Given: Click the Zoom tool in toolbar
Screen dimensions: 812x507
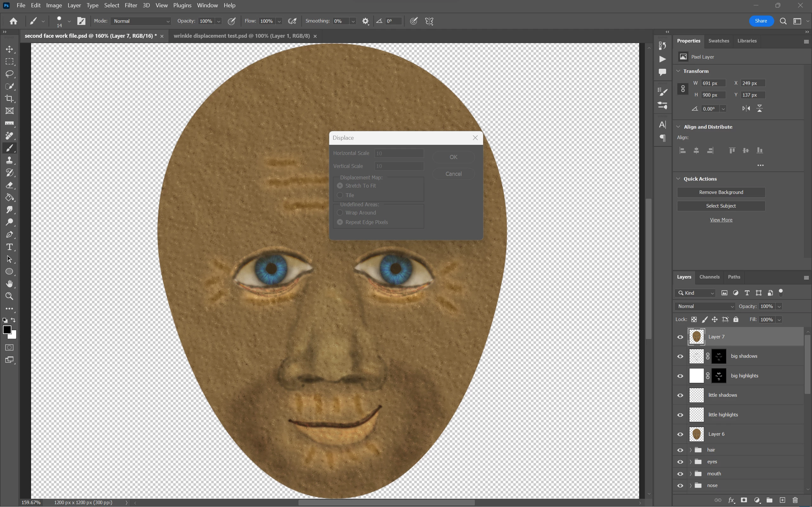Looking at the screenshot, I should pyautogui.click(x=10, y=296).
